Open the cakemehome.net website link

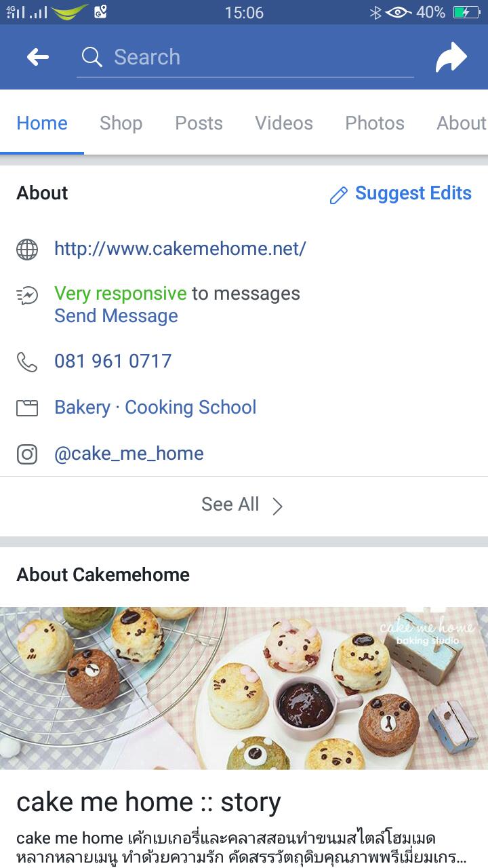[180, 249]
